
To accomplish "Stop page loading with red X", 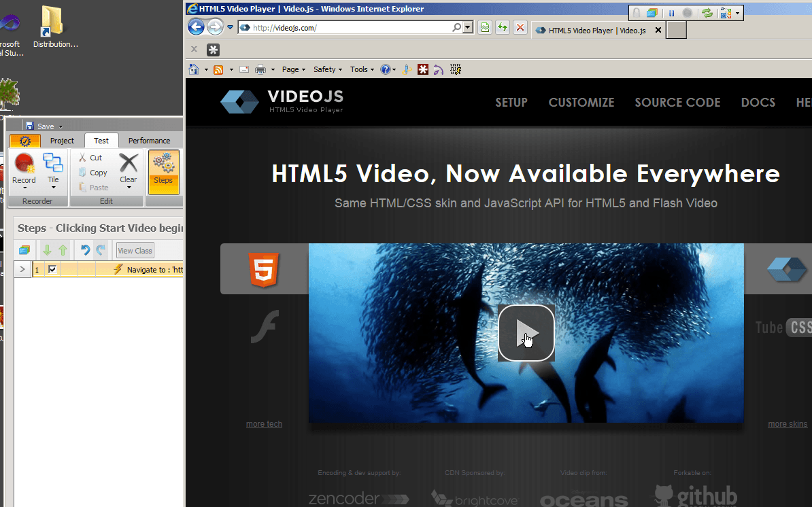I will point(520,27).
